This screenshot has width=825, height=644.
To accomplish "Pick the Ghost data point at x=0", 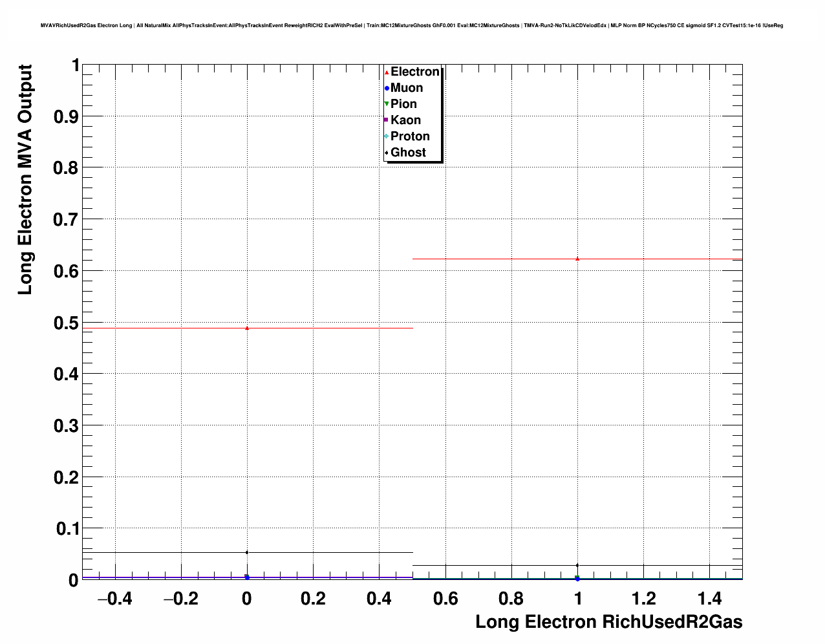I will [x=247, y=552].
